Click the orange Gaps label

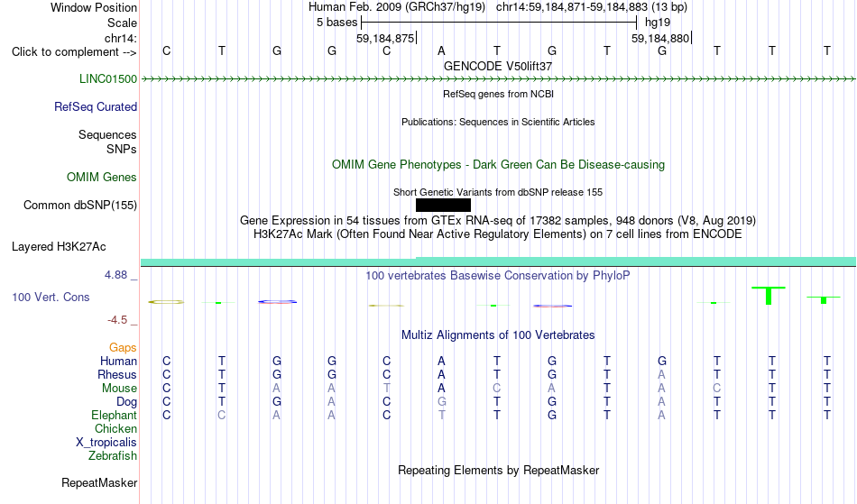[x=123, y=348]
